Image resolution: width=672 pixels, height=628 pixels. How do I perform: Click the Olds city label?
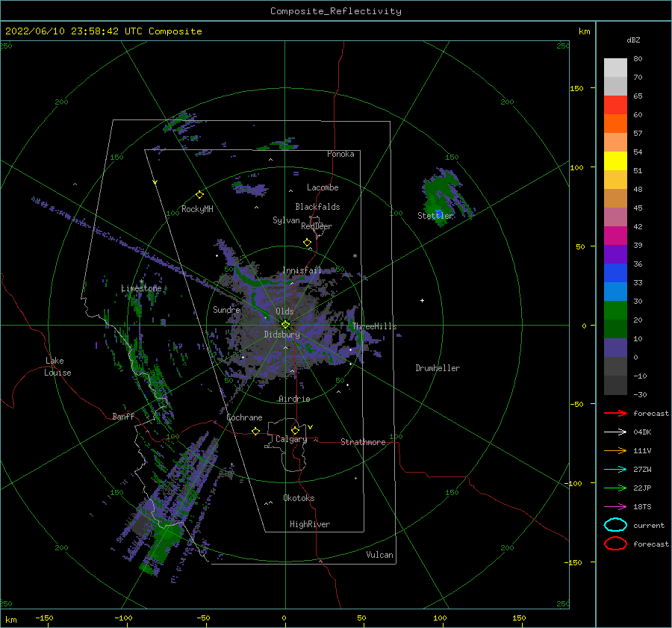tap(284, 311)
